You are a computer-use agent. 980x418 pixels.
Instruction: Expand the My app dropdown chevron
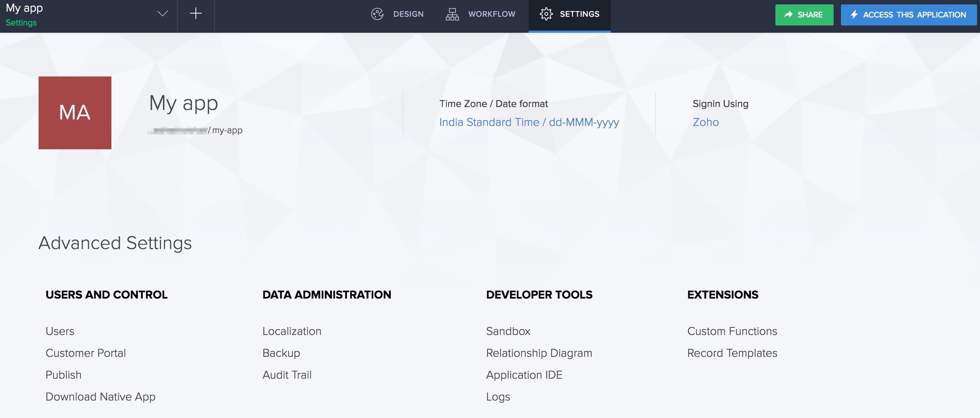[162, 14]
